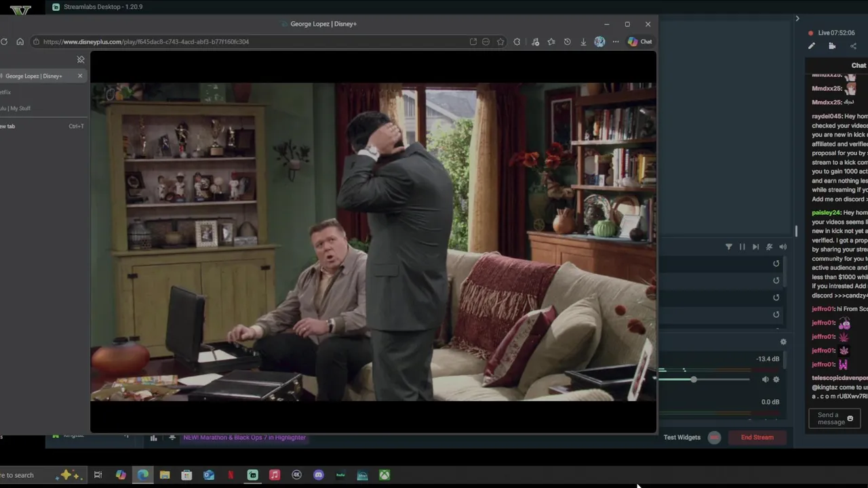The height and width of the screenshot is (488, 868).
Task: Select the George Lopez | Disney+ tab
Action: point(42,76)
